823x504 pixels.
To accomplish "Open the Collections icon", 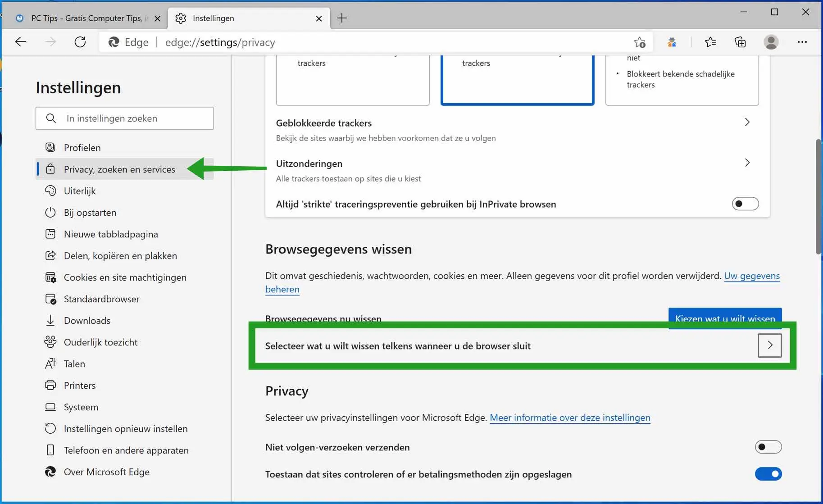I will pyautogui.click(x=740, y=42).
